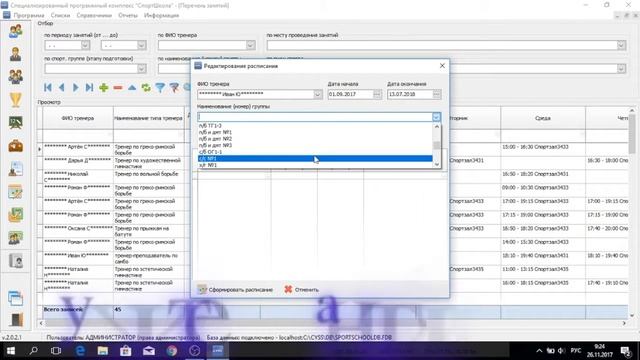This screenshot has width=640, height=360.
Task: Select 'п/б и дзт №2' list item
Action: [315, 139]
